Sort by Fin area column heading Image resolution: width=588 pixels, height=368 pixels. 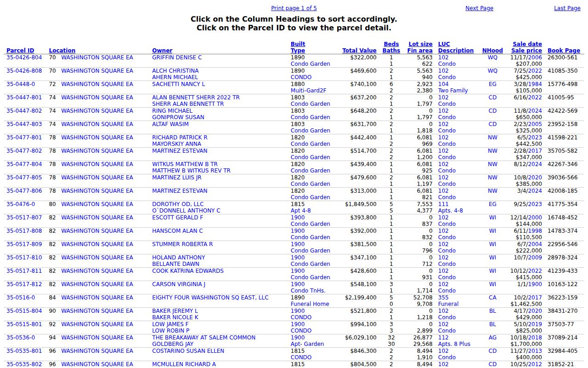420,51
